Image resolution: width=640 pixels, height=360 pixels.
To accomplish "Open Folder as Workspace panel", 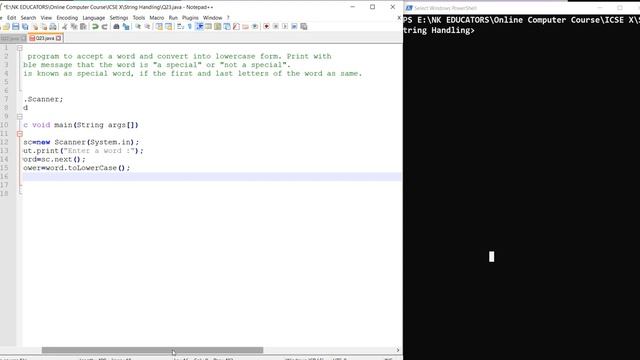I will click(245, 27).
